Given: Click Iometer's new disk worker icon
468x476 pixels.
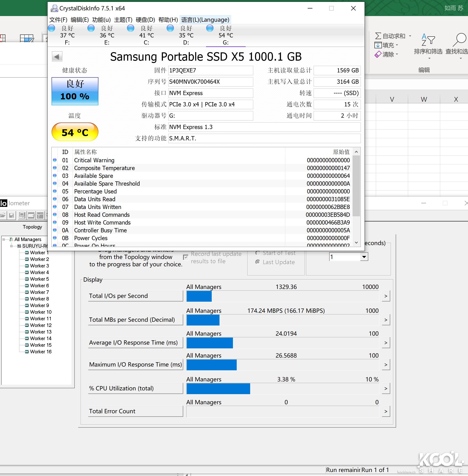Looking at the screenshot, I should click(x=31, y=216).
